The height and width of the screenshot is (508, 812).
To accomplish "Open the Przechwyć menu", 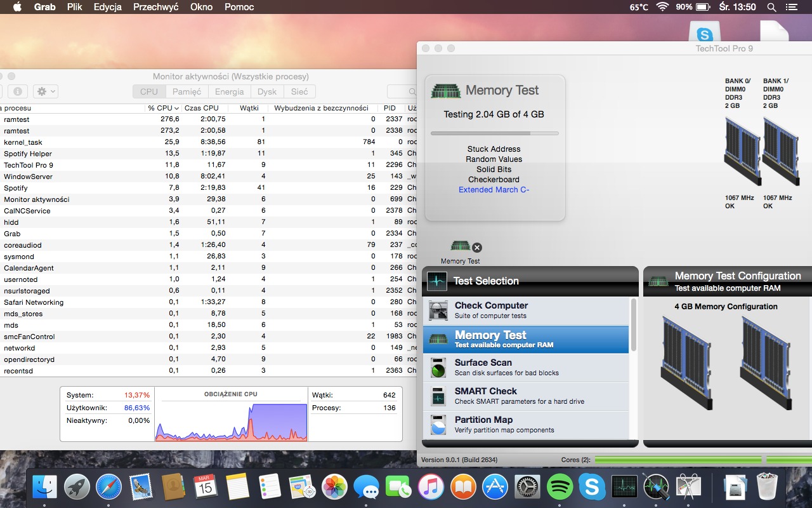I will [x=156, y=7].
